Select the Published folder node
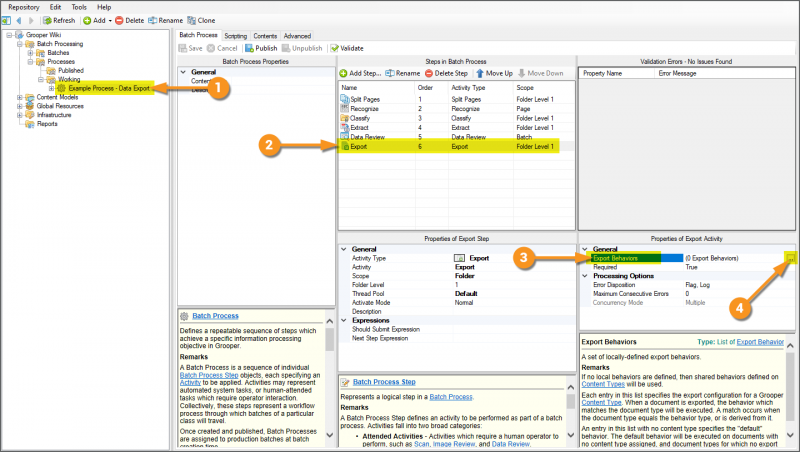800x452 pixels. coord(71,70)
